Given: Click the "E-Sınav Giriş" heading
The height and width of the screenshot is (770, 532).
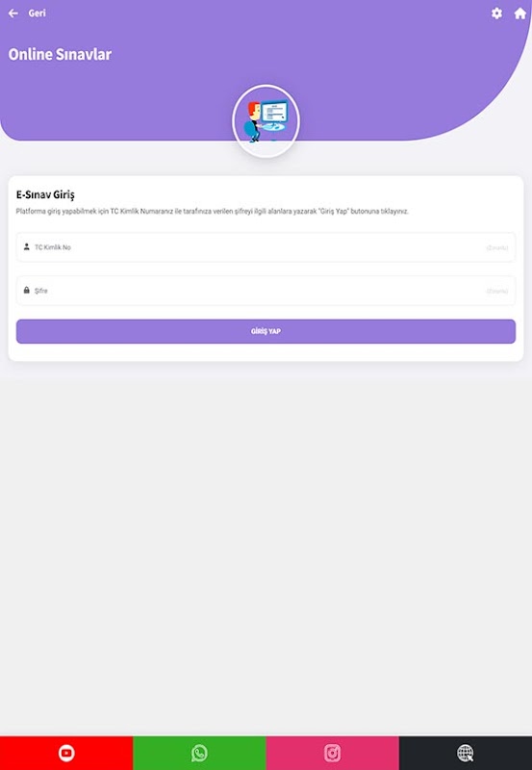Looking at the screenshot, I should click(45, 195).
